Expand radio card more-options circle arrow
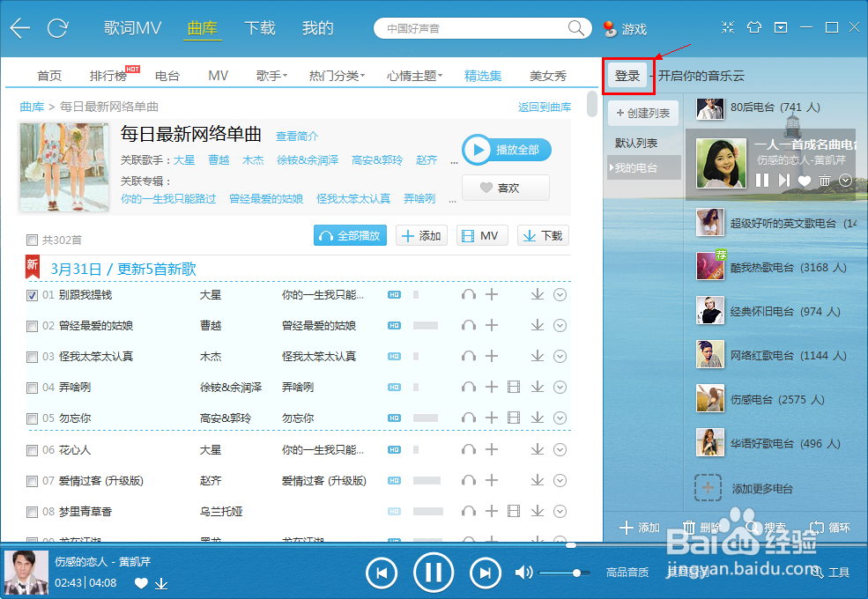868x599 pixels. pos(845,180)
